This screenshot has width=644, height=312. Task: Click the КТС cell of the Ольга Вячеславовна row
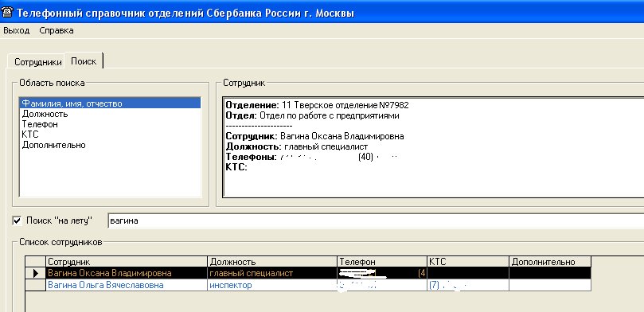click(468, 285)
